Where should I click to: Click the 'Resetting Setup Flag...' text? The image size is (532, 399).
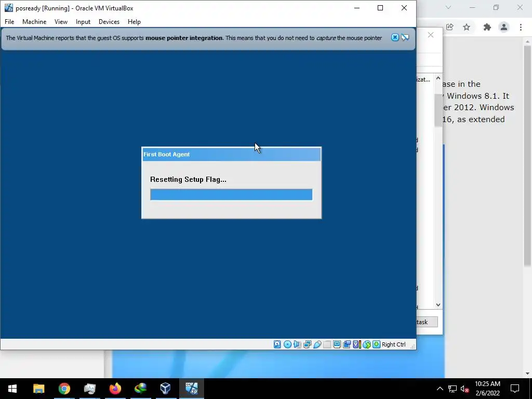(188, 179)
